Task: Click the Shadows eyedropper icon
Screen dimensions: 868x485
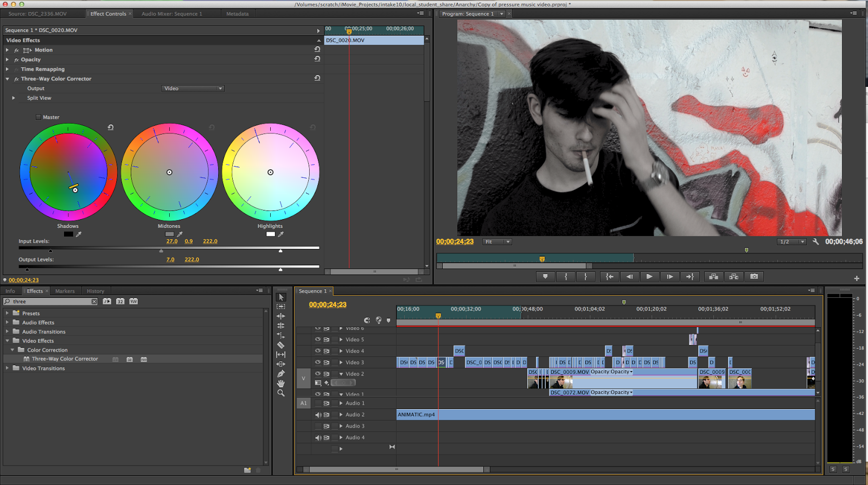Action: point(79,234)
